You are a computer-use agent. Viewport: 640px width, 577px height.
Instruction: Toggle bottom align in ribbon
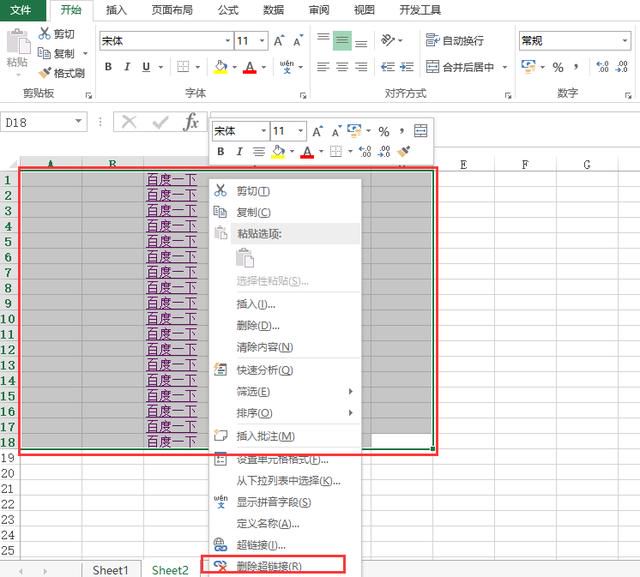(x=361, y=41)
